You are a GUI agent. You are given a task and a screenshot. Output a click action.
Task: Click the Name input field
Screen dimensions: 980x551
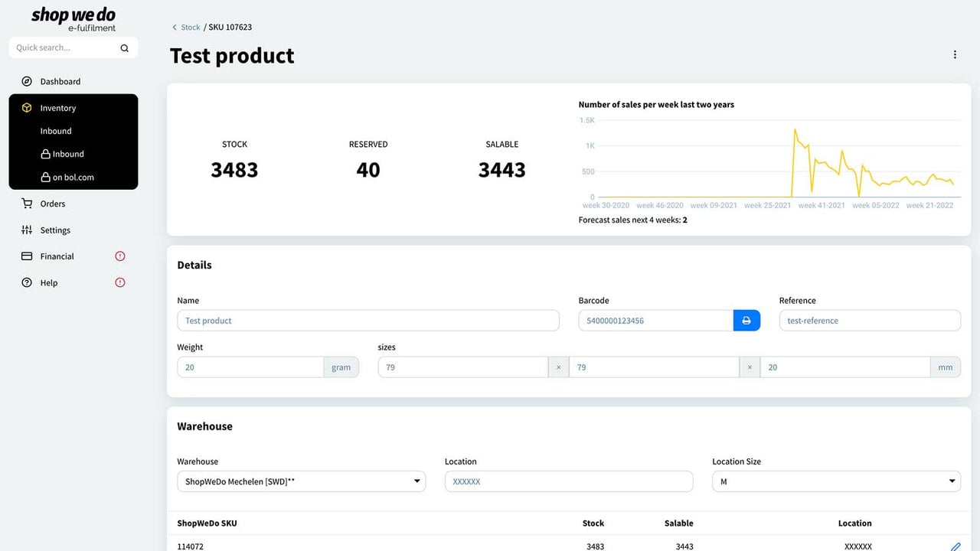pyautogui.click(x=368, y=321)
